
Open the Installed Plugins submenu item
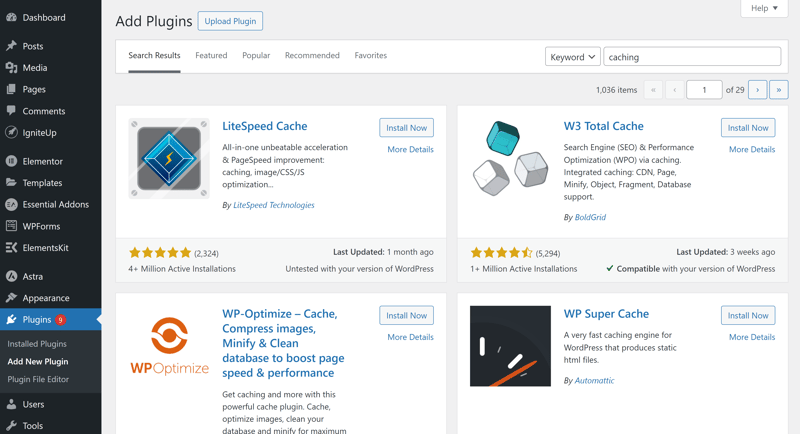pos(37,344)
